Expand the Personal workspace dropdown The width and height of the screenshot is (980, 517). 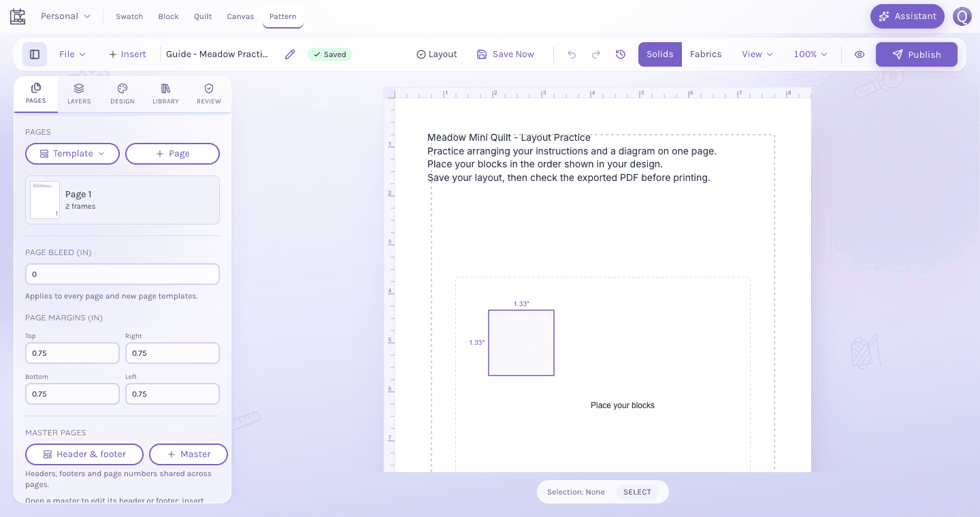[x=65, y=16]
